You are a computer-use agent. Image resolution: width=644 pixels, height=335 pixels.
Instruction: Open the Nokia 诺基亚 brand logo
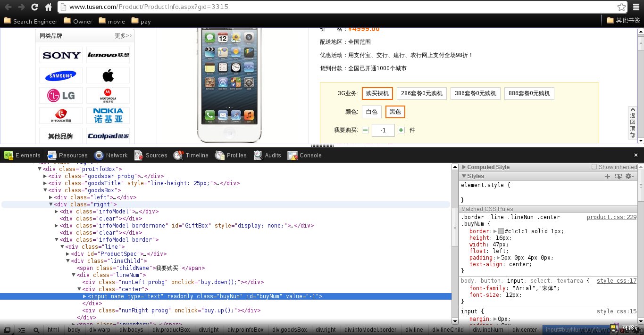pyautogui.click(x=108, y=116)
